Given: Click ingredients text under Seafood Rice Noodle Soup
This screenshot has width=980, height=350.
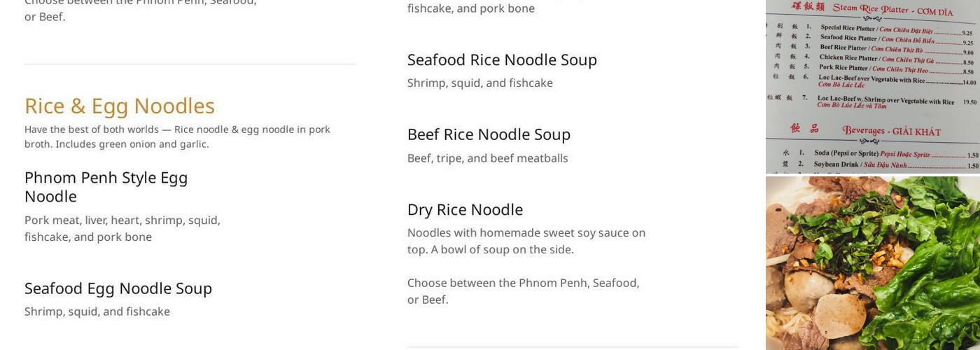Looking at the screenshot, I should pos(480,83).
